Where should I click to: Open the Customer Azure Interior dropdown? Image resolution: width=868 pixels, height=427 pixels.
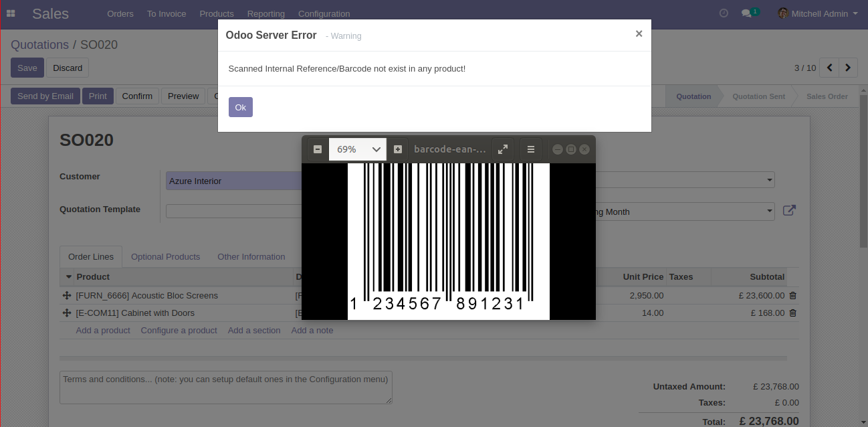pos(233,181)
